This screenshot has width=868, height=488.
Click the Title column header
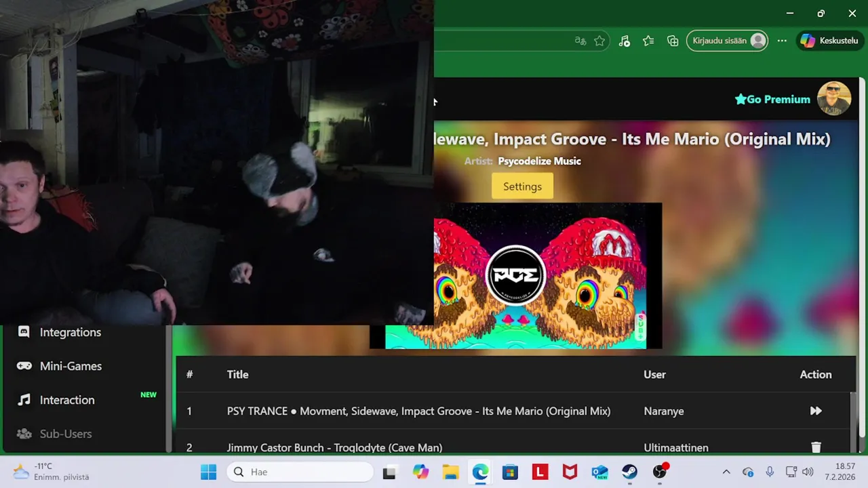click(x=237, y=374)
